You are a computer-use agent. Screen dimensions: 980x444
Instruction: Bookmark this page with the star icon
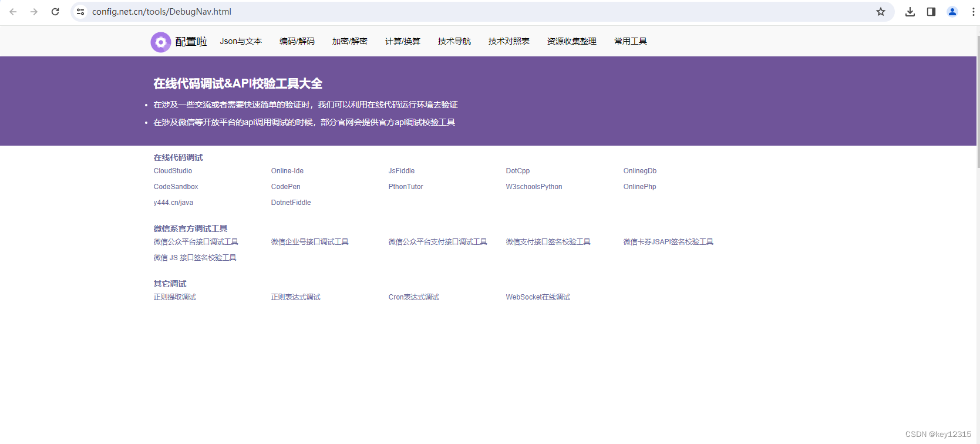[881, 12]
